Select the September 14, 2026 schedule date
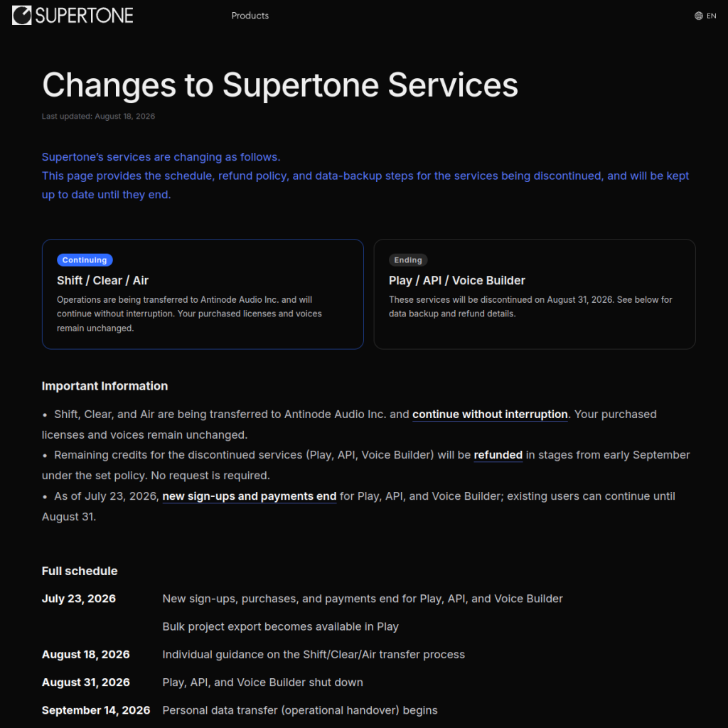Viewport: 728px width, 728px height. [x=96, y=710]
